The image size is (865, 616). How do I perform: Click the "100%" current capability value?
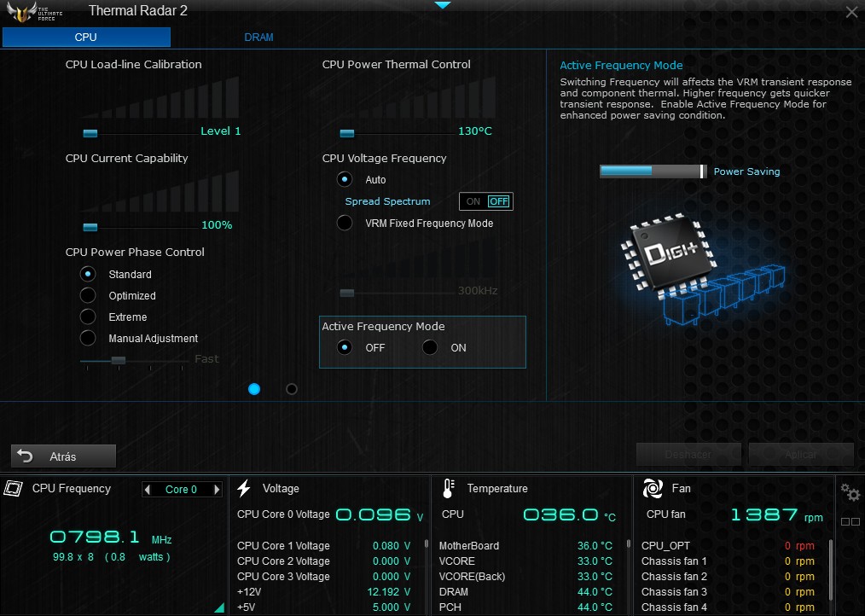coord(217,224)
